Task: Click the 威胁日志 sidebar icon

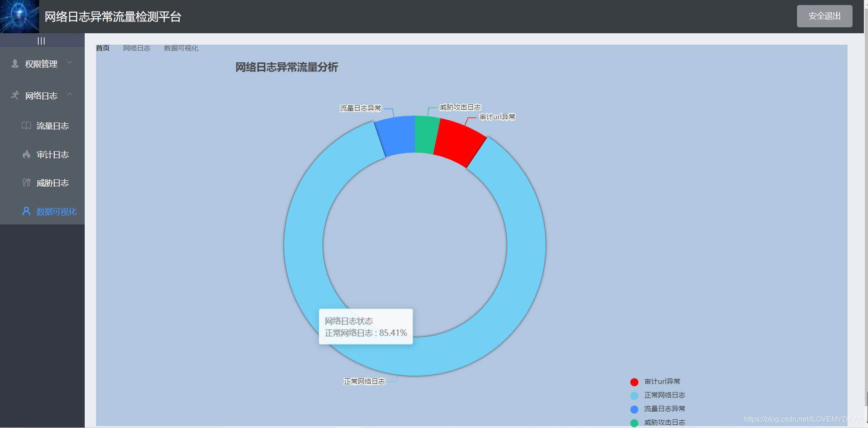Action: (26, 183)
